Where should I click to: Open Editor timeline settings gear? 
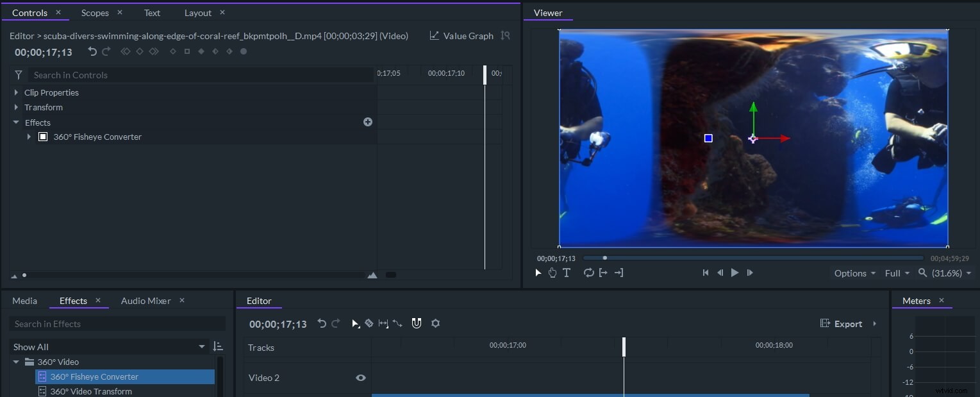(436, 324)
